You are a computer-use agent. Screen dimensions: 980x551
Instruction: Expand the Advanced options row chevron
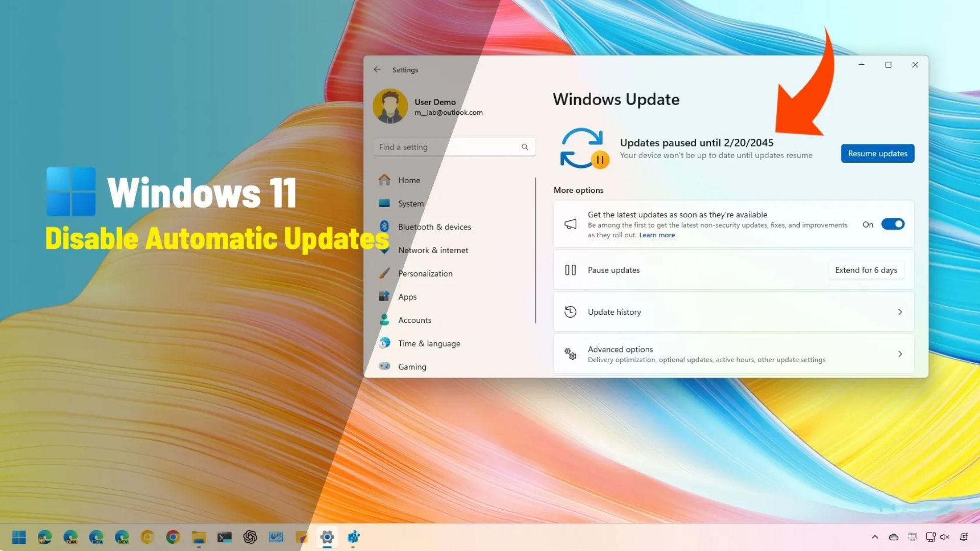(900, 354)
